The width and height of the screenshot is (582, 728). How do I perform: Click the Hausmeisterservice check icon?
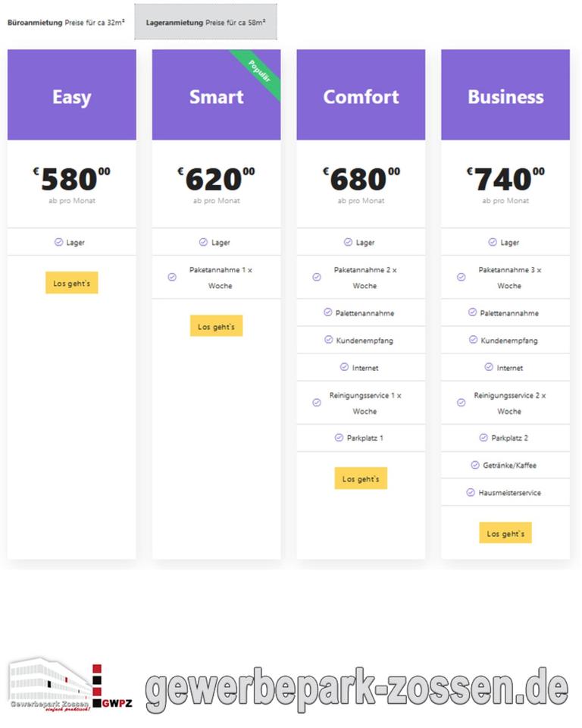point(471,492)
